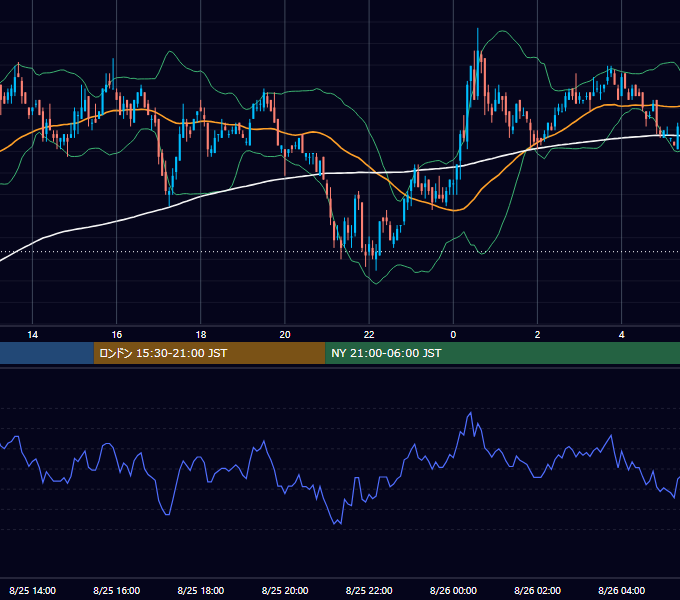Click the 8/25 22:00 timestamp label

pyautogui.click(x=369, y=590)
